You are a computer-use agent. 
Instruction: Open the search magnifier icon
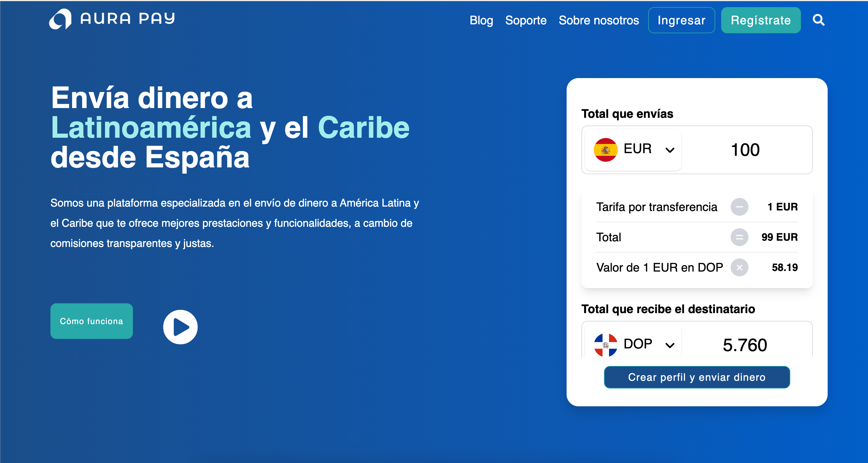click(818, 20)
